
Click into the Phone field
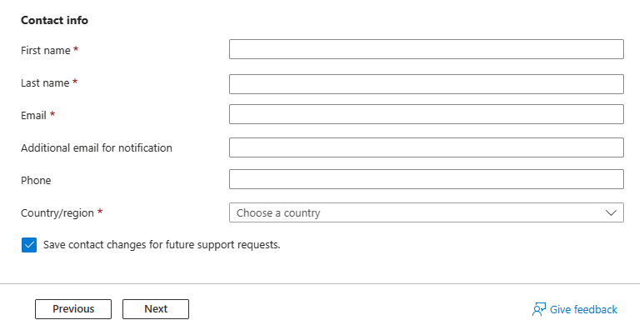click(427, 179)
